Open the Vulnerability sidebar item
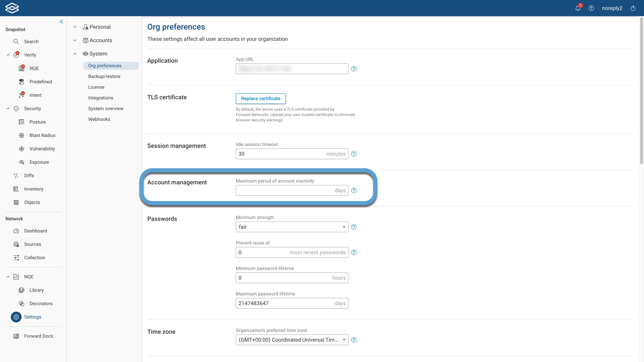644x362 pixels. pyautogui.click(x=42, y=149)
